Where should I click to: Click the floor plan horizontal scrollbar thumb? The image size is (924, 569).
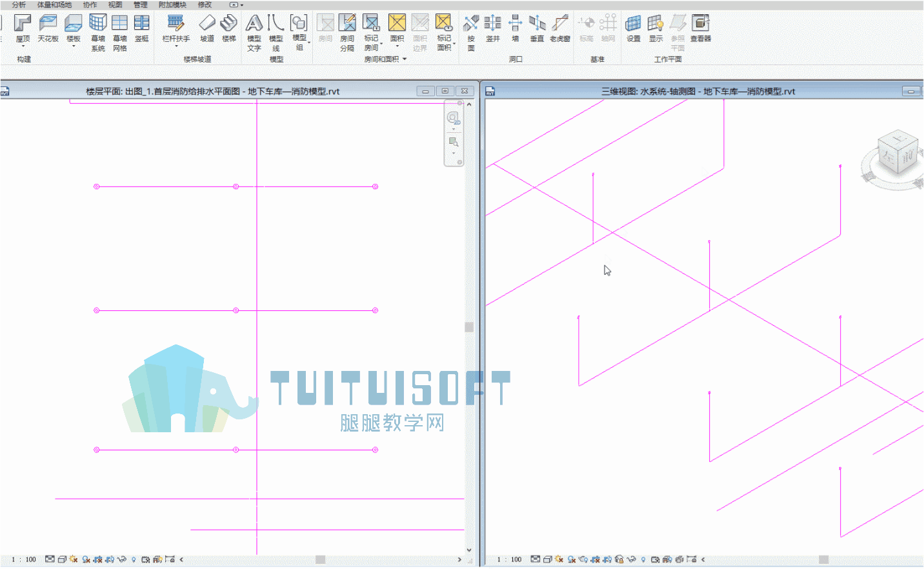point(320,559)
